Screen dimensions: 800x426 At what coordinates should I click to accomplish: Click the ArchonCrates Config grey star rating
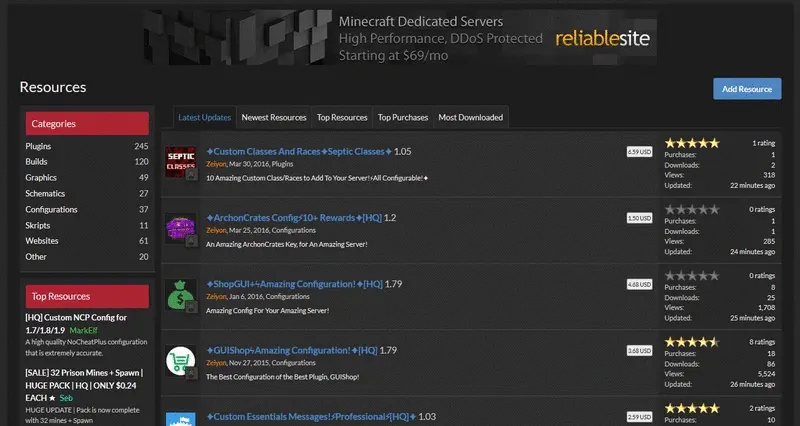click(692, 209)
